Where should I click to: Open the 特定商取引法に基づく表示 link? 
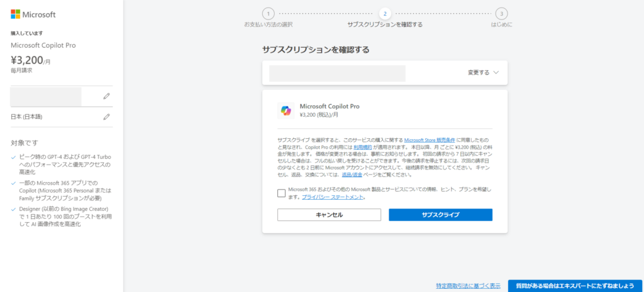(x=468, y=286)
